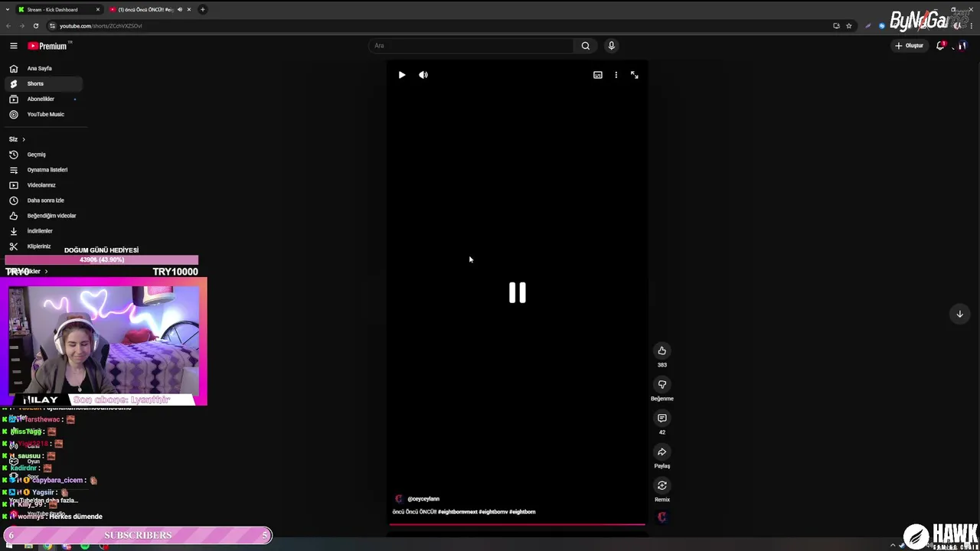Click the Oluştur create button
Image resolution: width=980 pixels, height=551 pixels.
(x=910, y=46)
